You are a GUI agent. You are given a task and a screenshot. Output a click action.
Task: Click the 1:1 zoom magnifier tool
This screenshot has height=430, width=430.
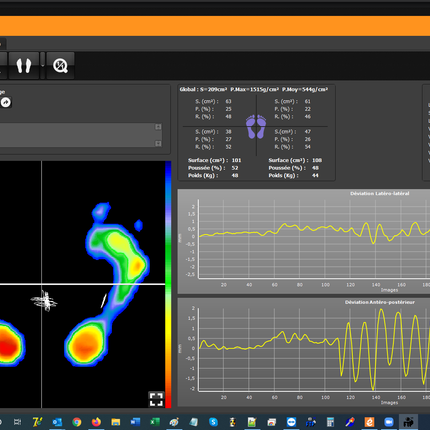60,65
